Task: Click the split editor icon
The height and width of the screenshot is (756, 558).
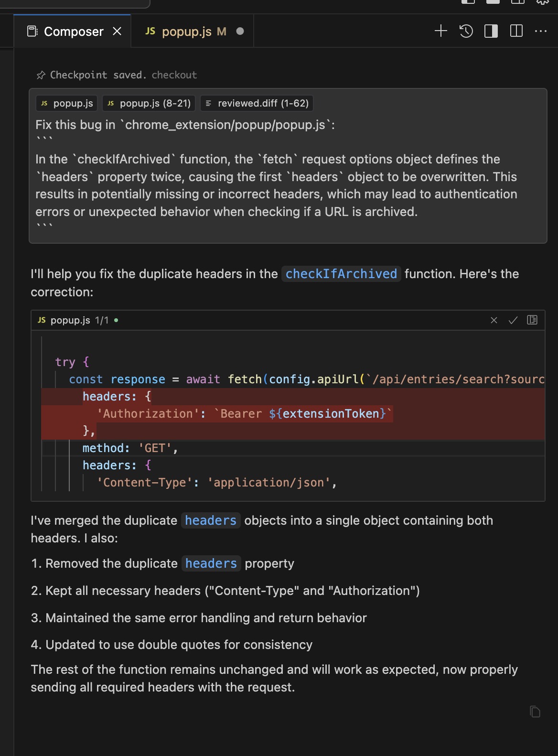Action: (516, 31)
